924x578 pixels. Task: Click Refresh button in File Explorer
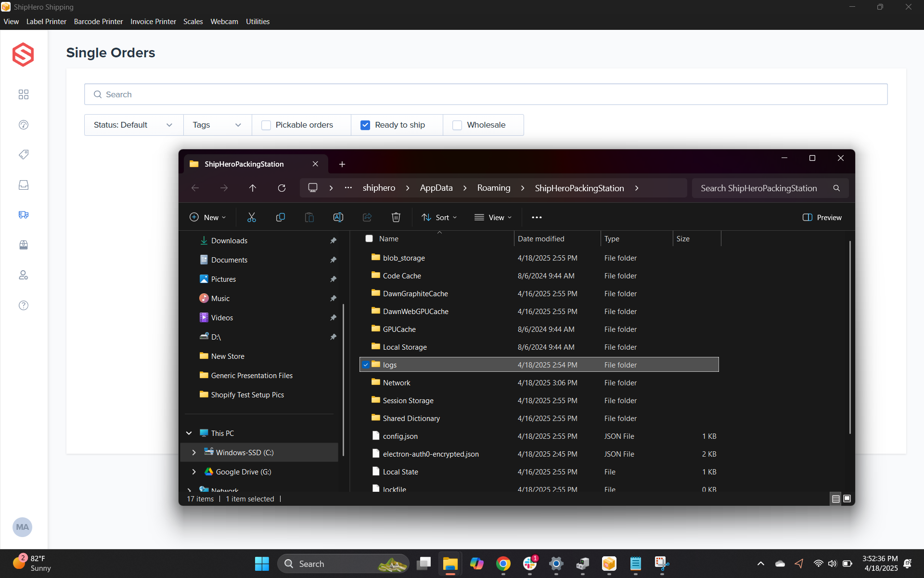click(282, 188)
